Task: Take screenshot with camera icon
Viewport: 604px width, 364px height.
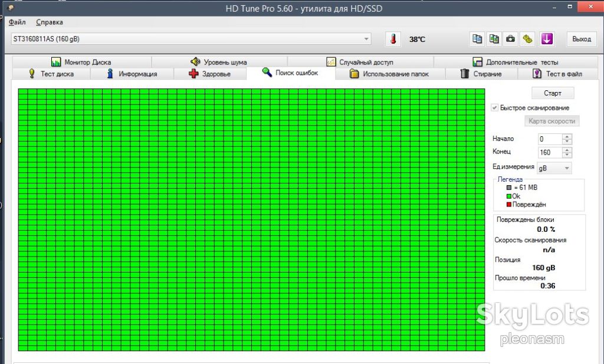Action: (510, 39)
